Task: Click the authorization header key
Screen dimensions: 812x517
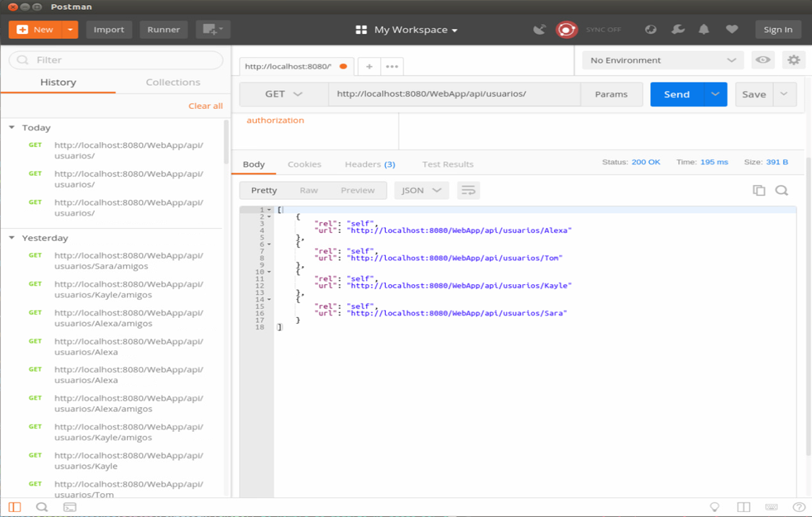Action: pos(275,120)
